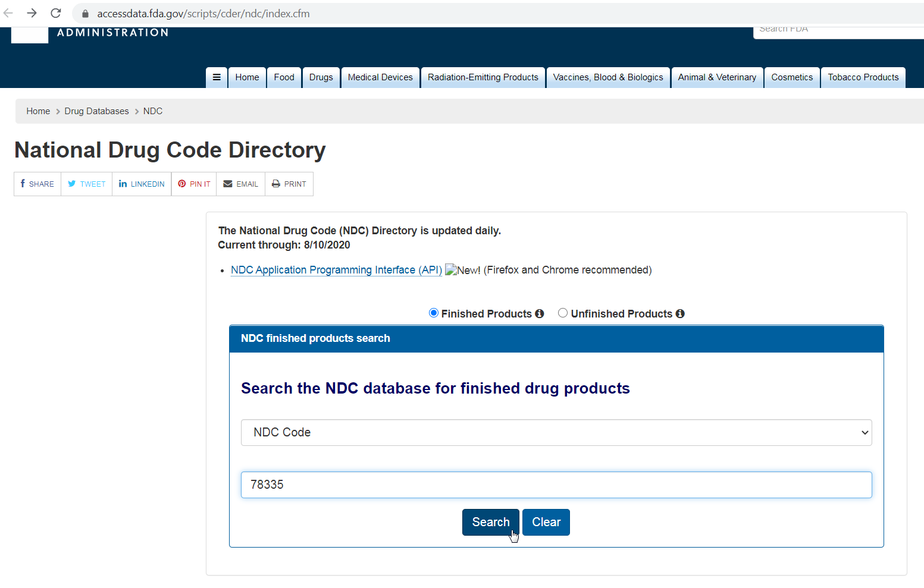The height and width of the screenshot is (588, 924).
Task: Click the browser forward arrow
Action: click(x=32, y=13)
